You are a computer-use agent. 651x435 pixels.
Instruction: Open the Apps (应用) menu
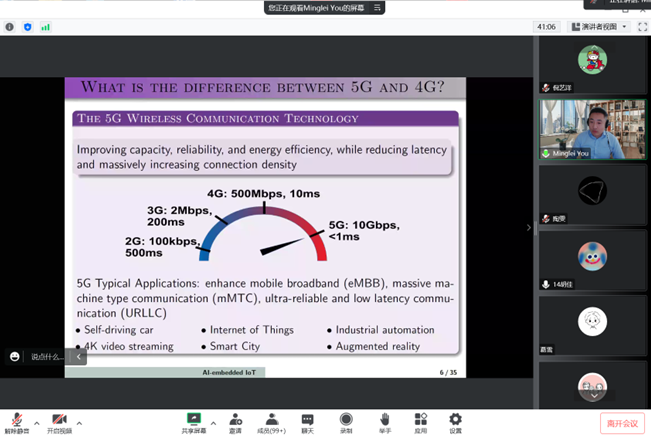point(420,420)
